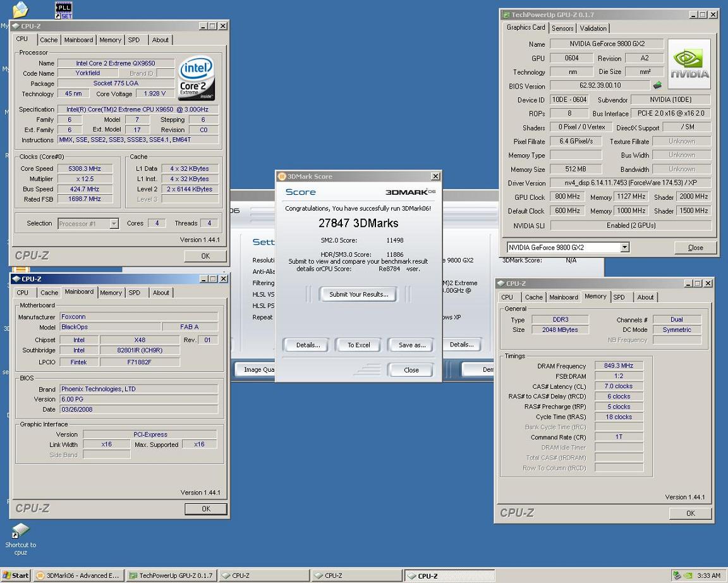Image resolution: width=728 pixels, height=583 pixels.
Task: Click Image Quality button in 3DMark06 window
Action: pos(255,370)
